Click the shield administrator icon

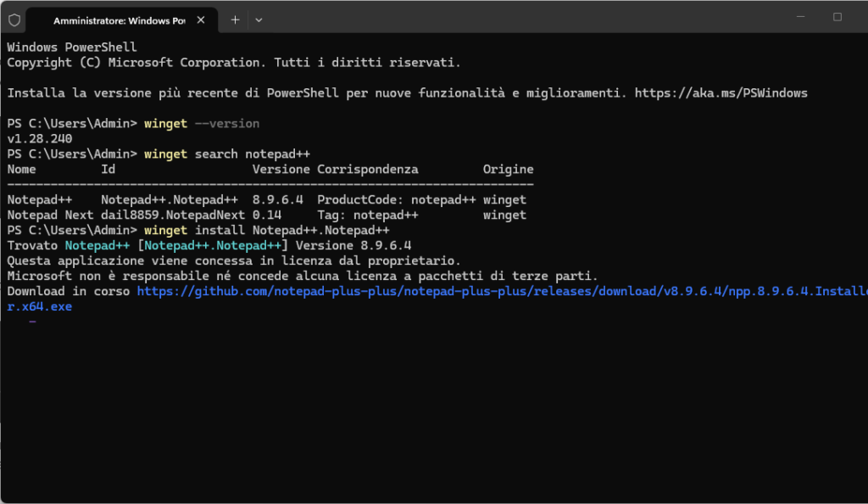14,20
